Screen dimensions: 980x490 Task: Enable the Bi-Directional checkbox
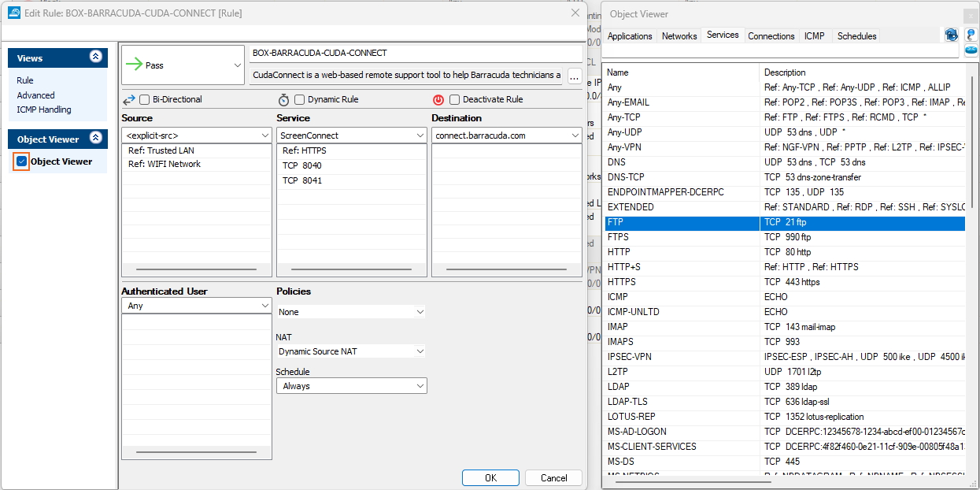(144, 100)
